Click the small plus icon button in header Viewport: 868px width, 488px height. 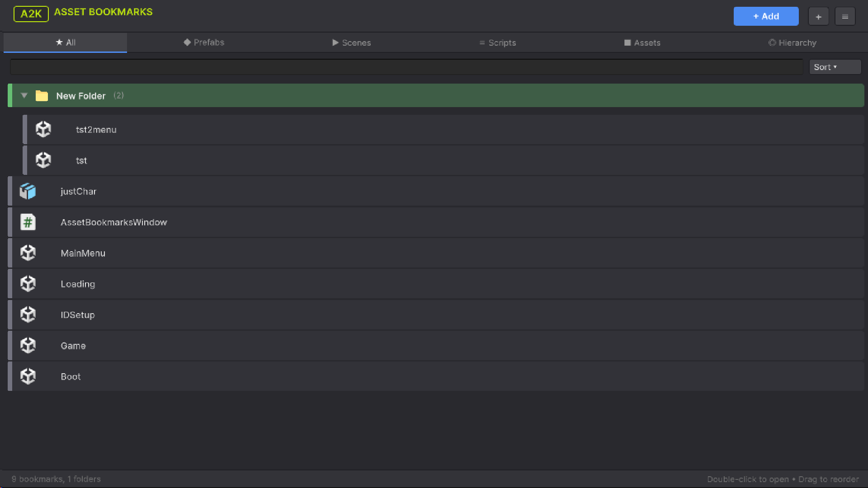pyautogui.click(x=818, y=17)
